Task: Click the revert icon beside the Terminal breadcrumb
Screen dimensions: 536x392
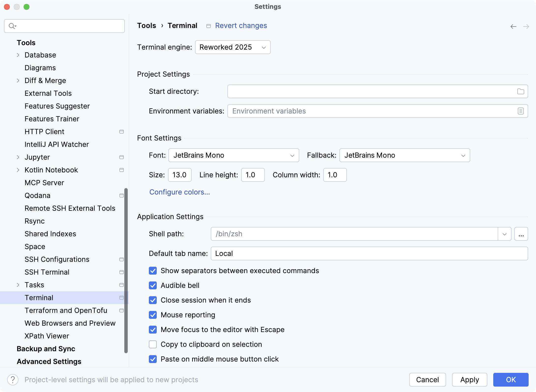Action: [208, 26]
